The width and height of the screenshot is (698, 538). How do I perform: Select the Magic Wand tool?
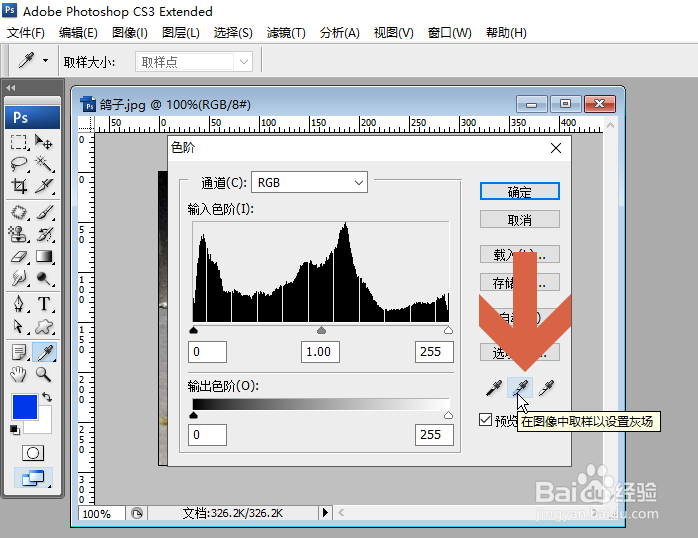(44, 164)
